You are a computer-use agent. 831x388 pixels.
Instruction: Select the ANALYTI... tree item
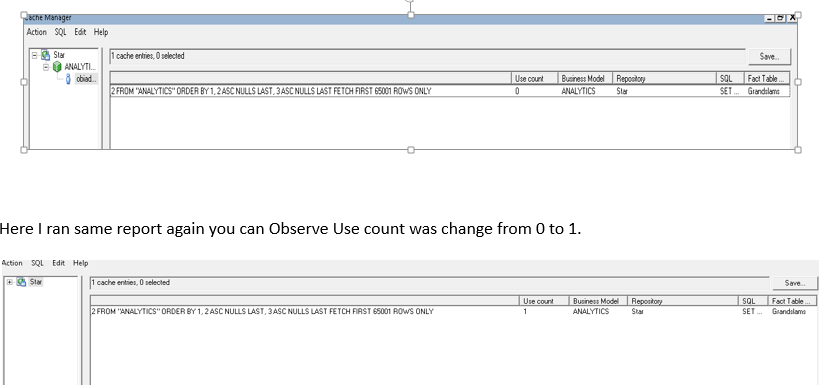[80, 67]
